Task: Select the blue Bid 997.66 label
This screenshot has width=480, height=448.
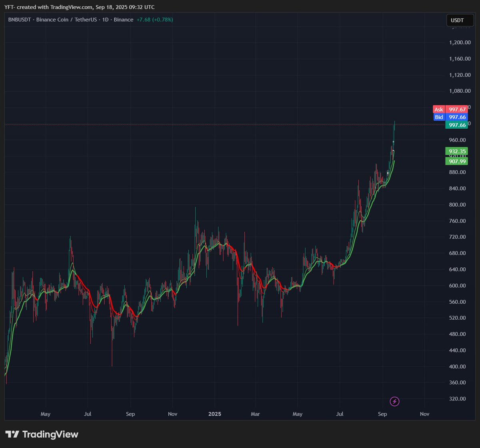Action: pyautogui.click(x=450, y=117)
